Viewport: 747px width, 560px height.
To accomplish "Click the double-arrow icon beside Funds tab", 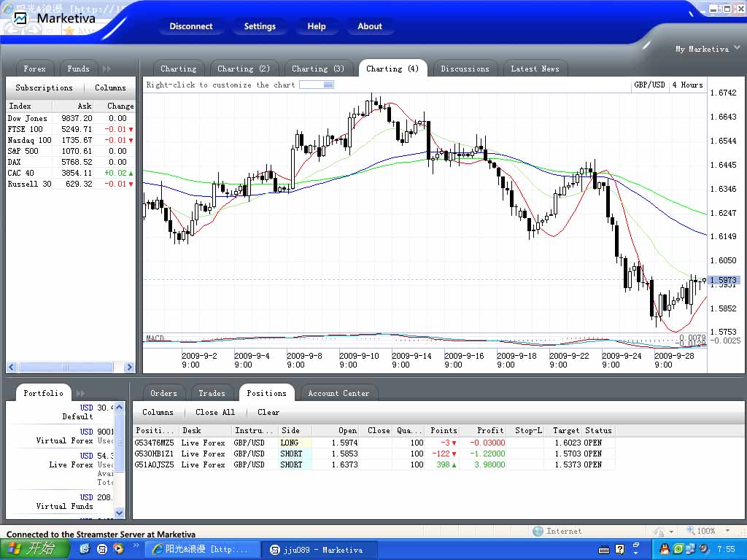I will click(x=107, y=69).
